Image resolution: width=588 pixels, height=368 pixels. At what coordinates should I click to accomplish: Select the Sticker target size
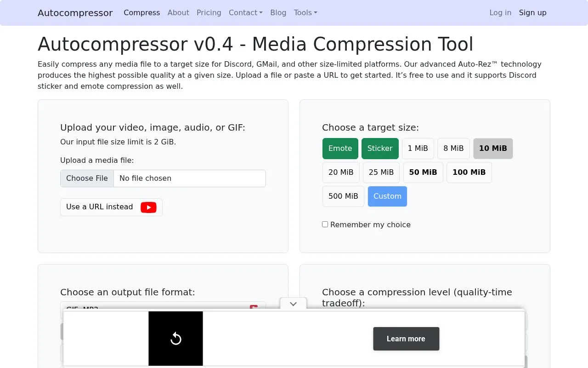pyautogui.click(x=380, y=149)
